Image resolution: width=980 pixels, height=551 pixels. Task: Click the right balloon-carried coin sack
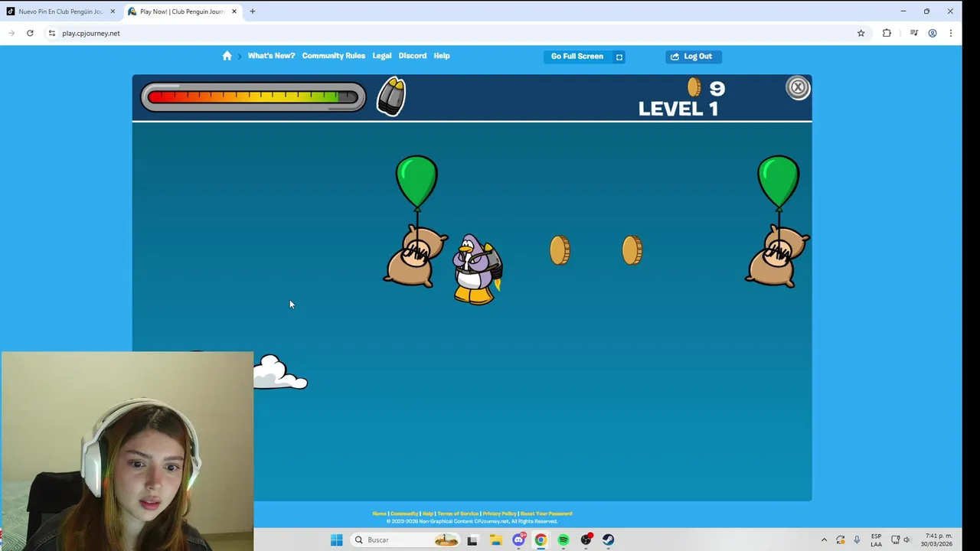[x=777, y=256]
